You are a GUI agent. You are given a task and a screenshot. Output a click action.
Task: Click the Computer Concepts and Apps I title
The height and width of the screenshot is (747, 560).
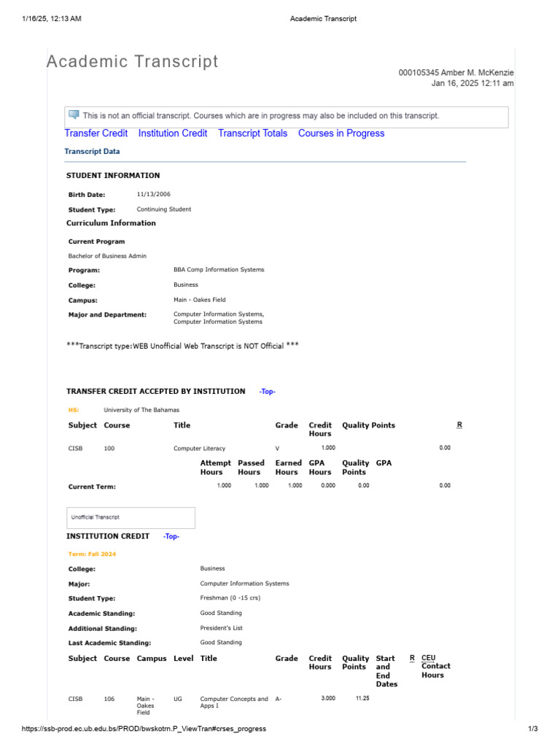(x=234, y=703)
